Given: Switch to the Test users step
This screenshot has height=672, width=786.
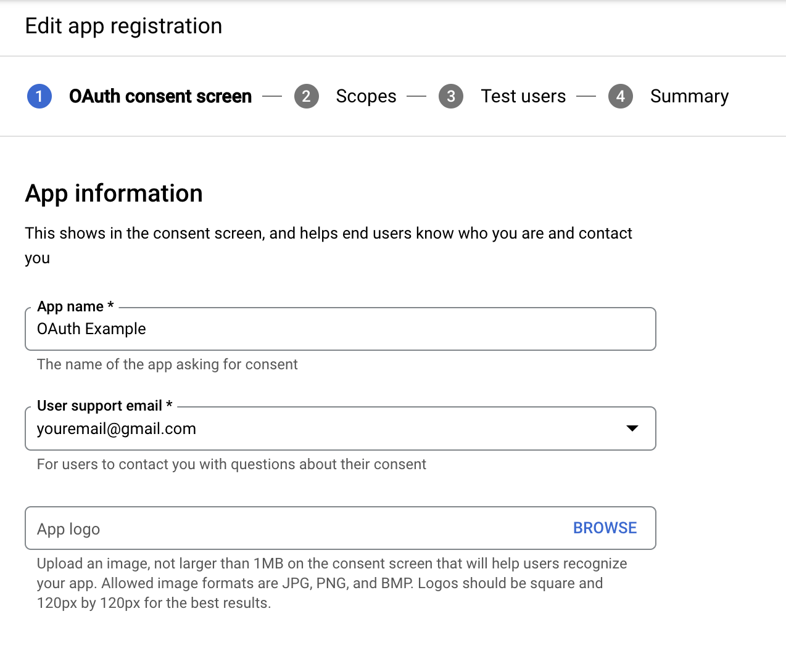Looking at the screenshot, I should pyautogui.click(x=523, y=96).
